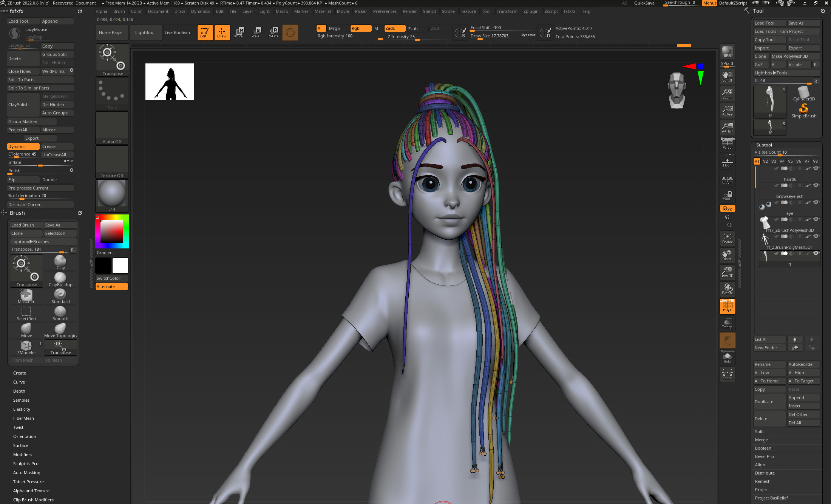Click the QuickSave button
This screenshot has height=504, width=831.
(644, 3)
